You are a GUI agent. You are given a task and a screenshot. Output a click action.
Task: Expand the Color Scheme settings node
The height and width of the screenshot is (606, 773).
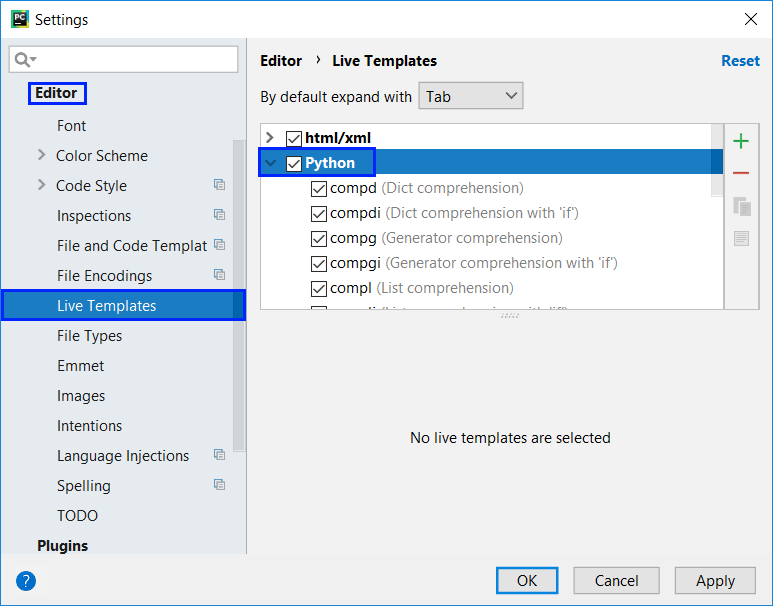coord(41,155)
